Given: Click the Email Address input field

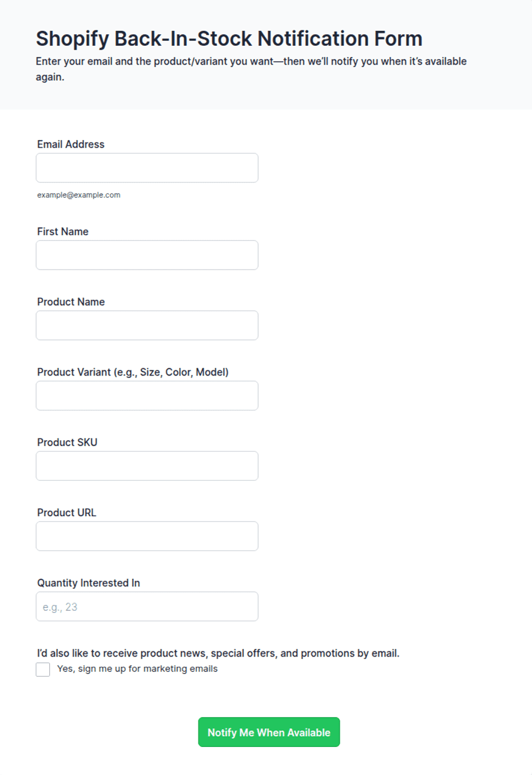Looking at the screenshot, I should (147, 168).
